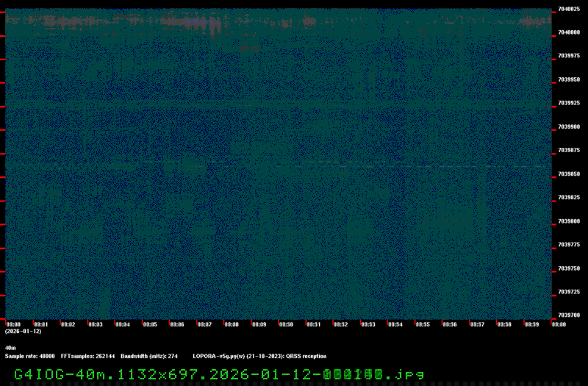This screenshot has height=386, width=588.
Task: Click the 7040025 frequency label
Action: 569,9
